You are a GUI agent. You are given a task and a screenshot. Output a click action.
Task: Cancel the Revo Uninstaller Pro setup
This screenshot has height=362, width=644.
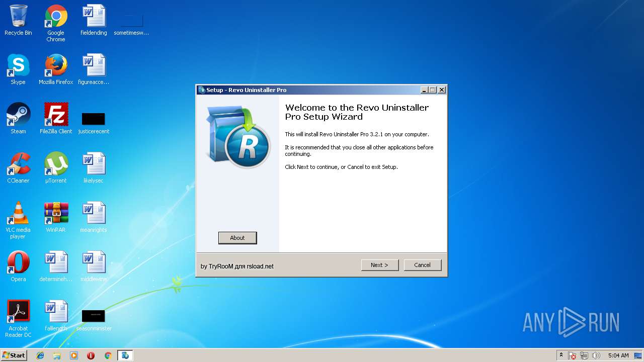[x=423, y=265]
